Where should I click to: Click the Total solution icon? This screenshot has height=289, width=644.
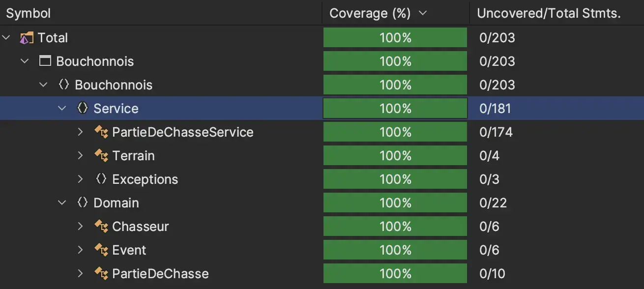click(x=27, y=38)
